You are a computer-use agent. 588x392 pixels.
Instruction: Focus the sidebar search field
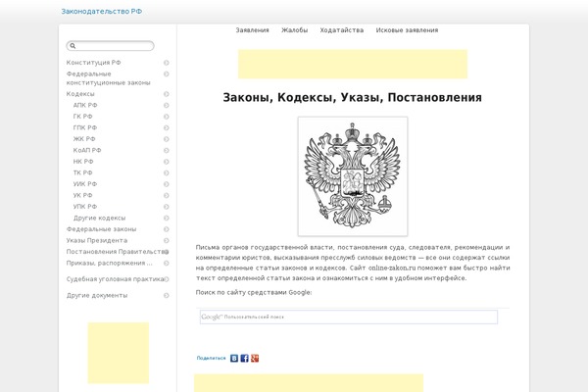pos(110,46)
